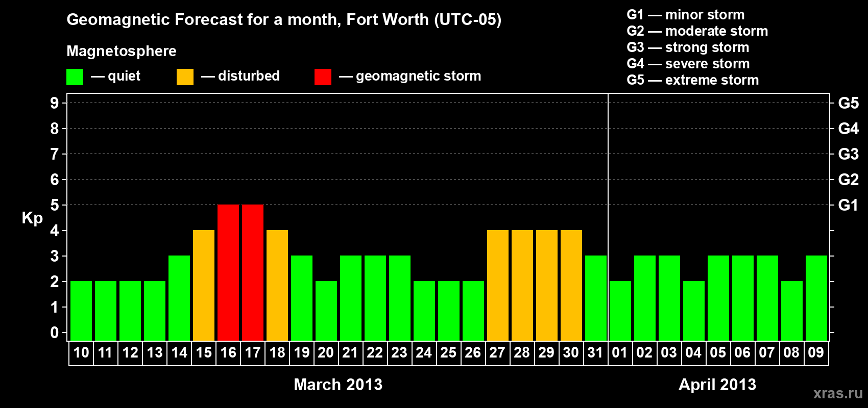
Task: Select the orange bar for March 27
Action: coord(498,285)
